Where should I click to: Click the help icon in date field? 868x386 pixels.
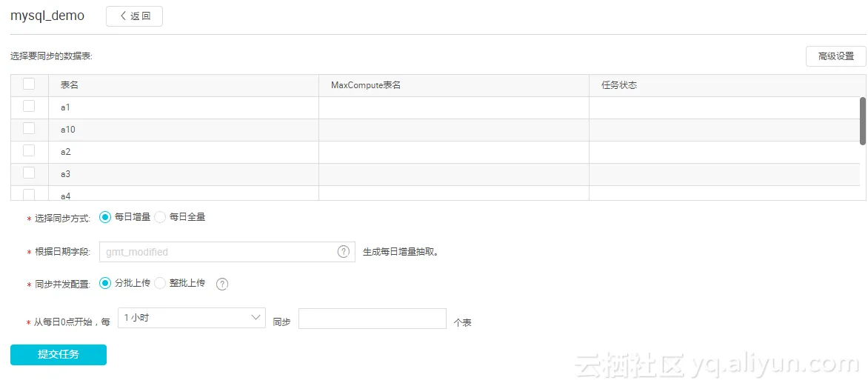[x=343, y=251]
